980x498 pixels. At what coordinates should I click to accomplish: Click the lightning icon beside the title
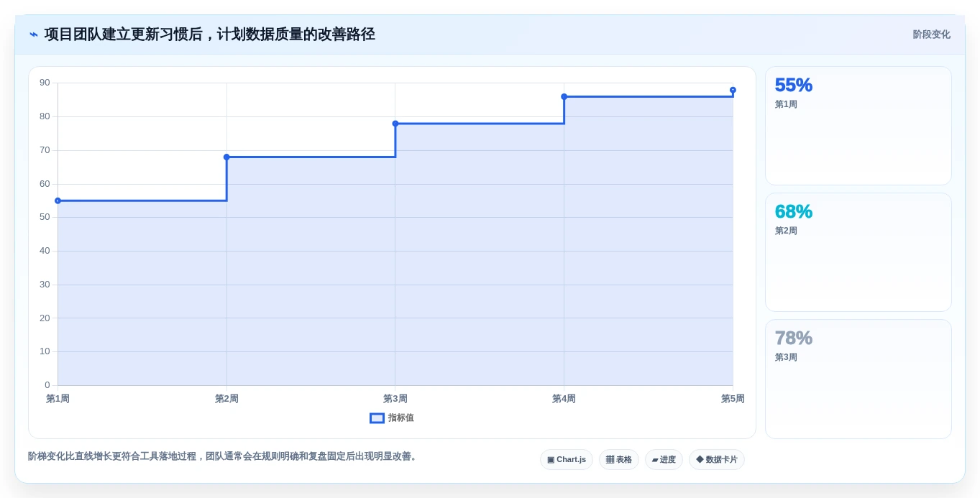[34, 34]
